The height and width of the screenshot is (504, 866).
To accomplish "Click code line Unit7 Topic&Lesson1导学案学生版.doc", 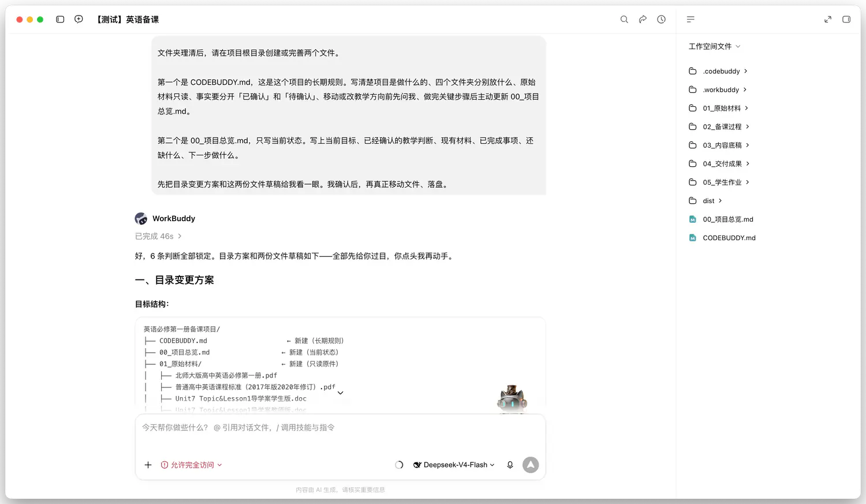I will [241, 398].
